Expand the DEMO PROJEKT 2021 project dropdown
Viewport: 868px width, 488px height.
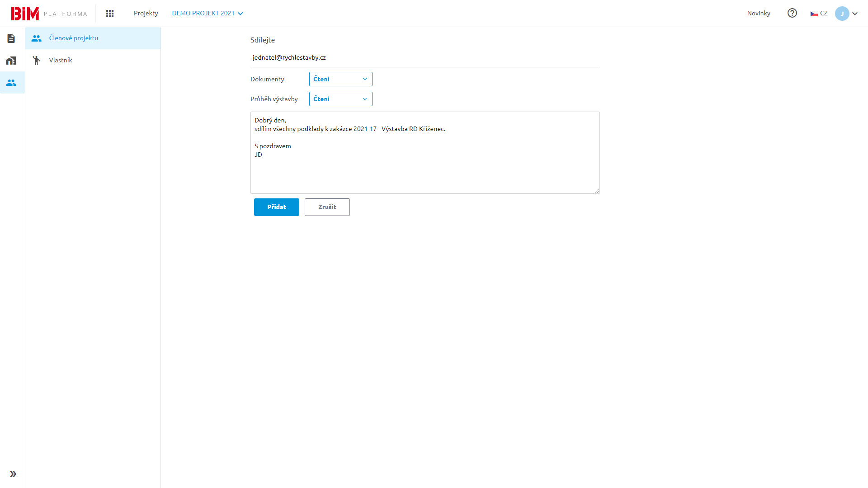coord(208,14)
